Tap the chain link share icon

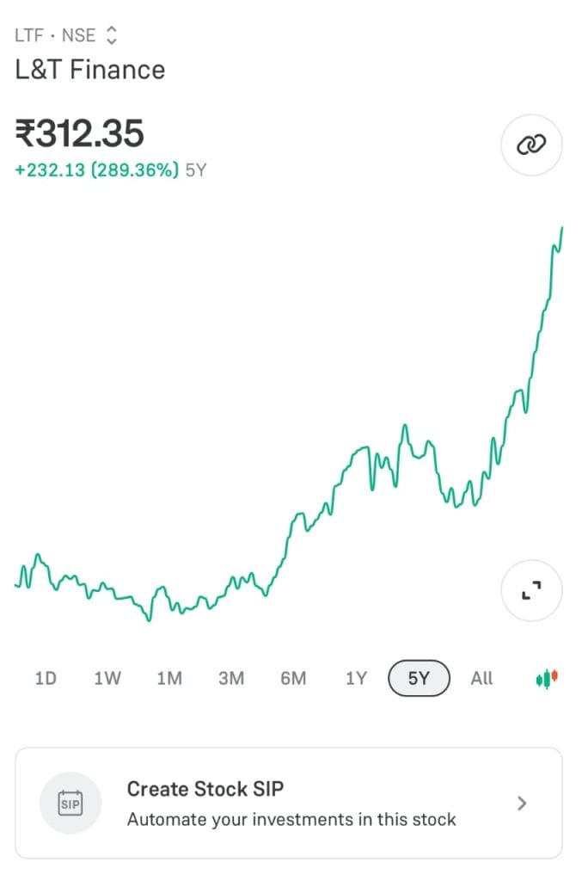click(531, 145)
